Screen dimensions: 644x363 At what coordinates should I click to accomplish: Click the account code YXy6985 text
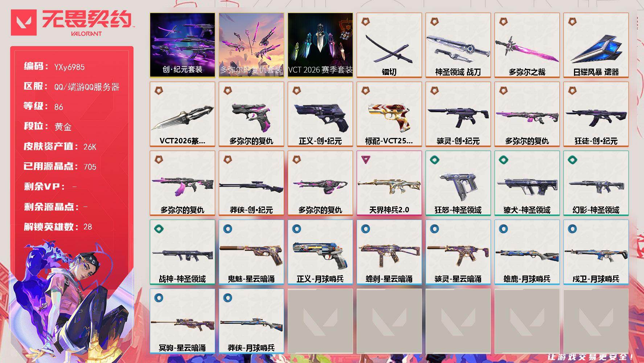[69, 67]
